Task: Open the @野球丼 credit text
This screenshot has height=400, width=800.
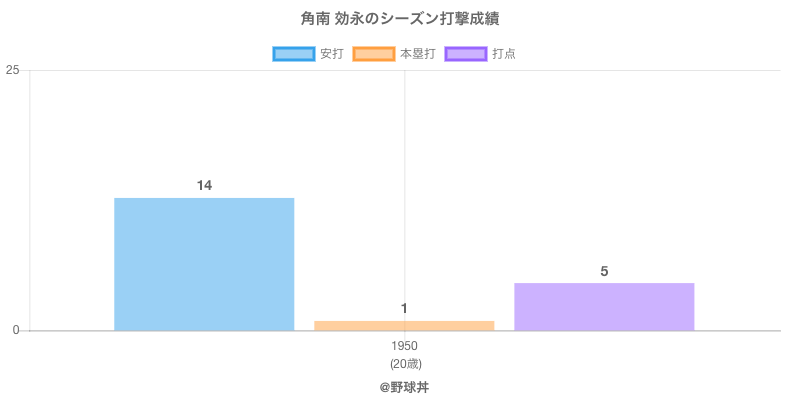Action: click(x=404, y=386)
